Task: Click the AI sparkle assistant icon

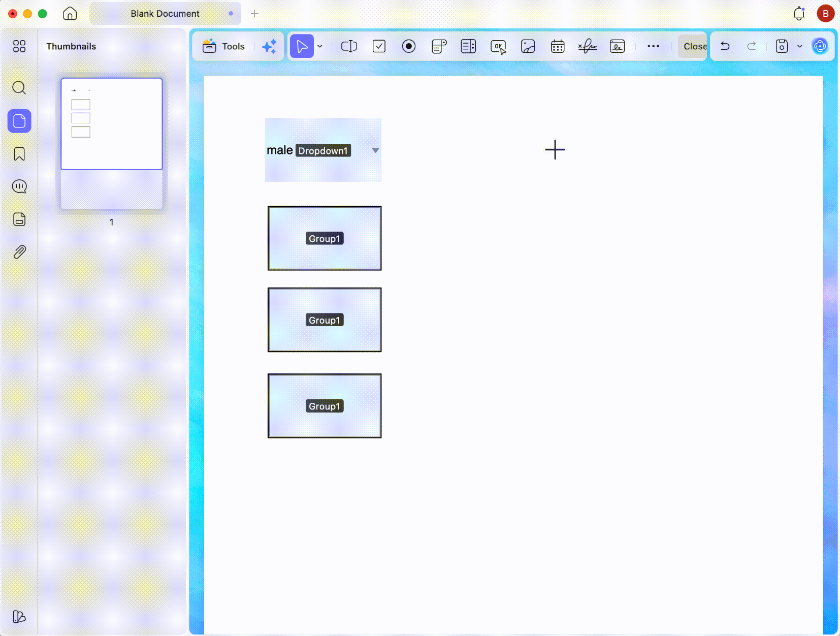Action: point(269,46)
